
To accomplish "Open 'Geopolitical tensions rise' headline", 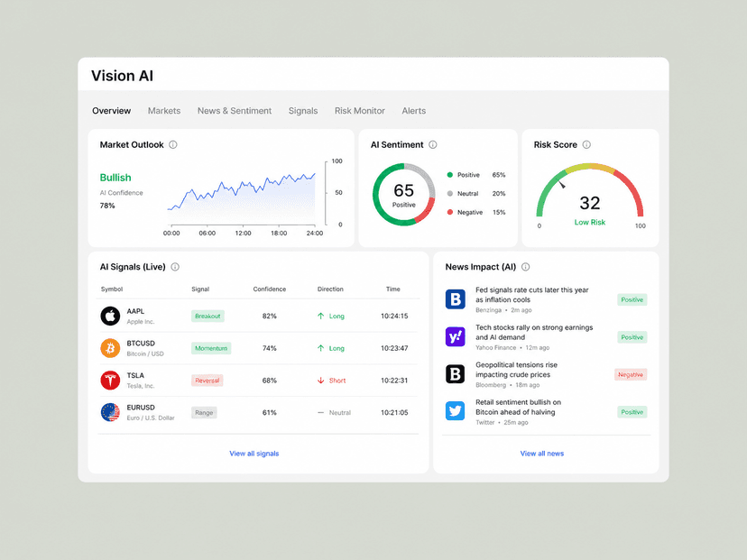I will (x=516, y=370).
